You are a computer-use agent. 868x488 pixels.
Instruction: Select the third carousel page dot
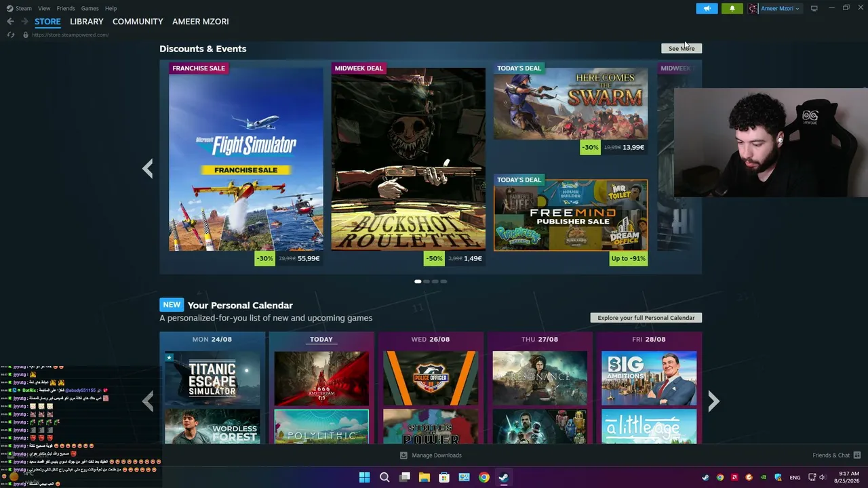pos(435,281)
